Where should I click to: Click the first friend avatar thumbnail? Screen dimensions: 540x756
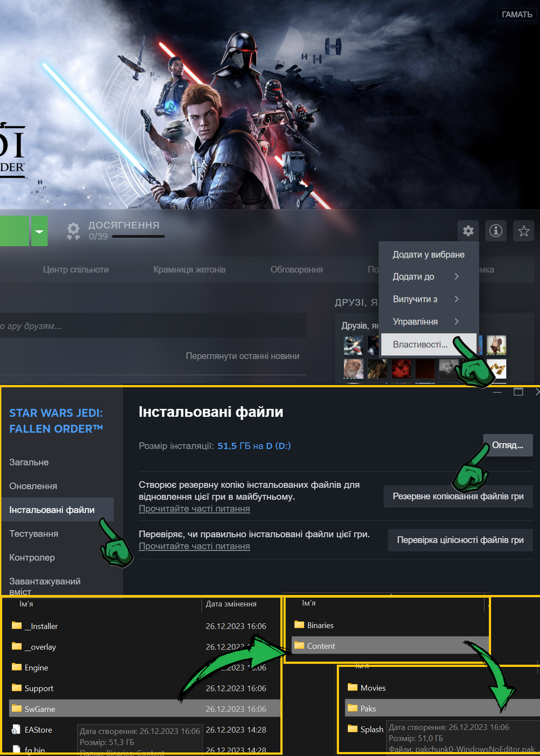pyautogui.click(x=354, y=345)
